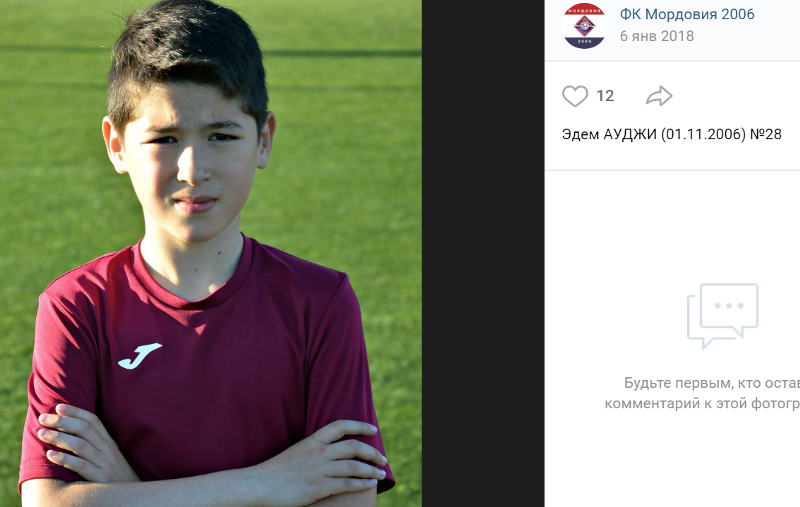This screenshot has height=507, width=800.
Task: Click the комментарий к этой фотографии line
Action: 702,403
